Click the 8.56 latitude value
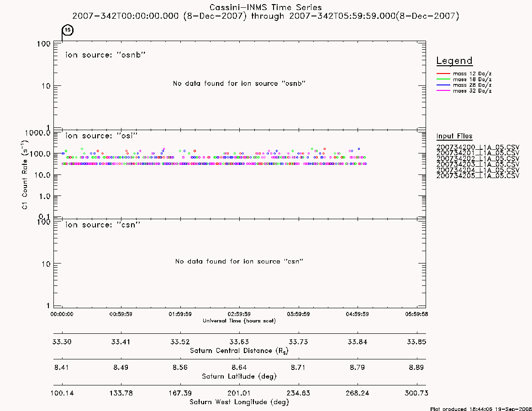This screenshot has width=532, height=411. point(180,368)
